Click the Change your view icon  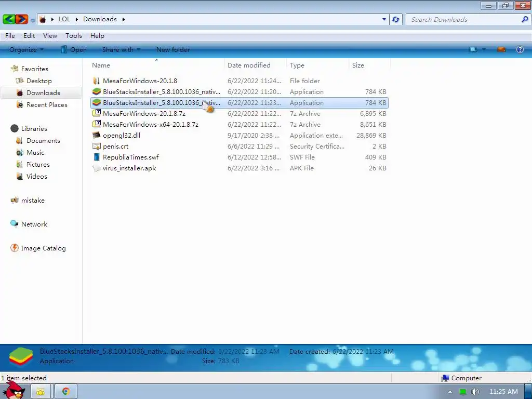tap(473, 49)
